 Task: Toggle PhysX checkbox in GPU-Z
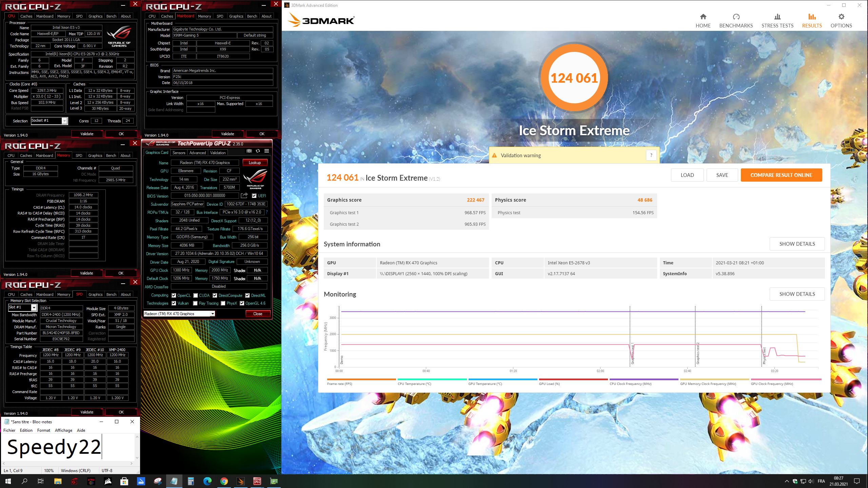coord(223,303)
